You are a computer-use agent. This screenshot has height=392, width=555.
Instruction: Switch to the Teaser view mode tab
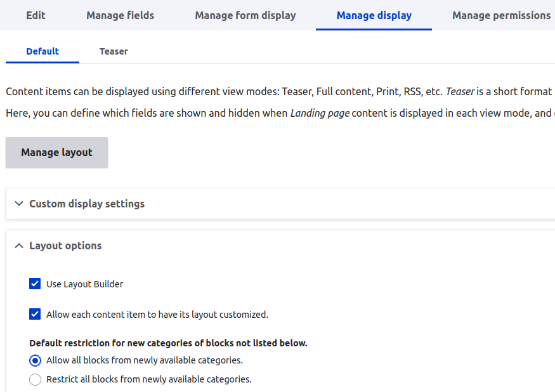click(x=114, y=51)
